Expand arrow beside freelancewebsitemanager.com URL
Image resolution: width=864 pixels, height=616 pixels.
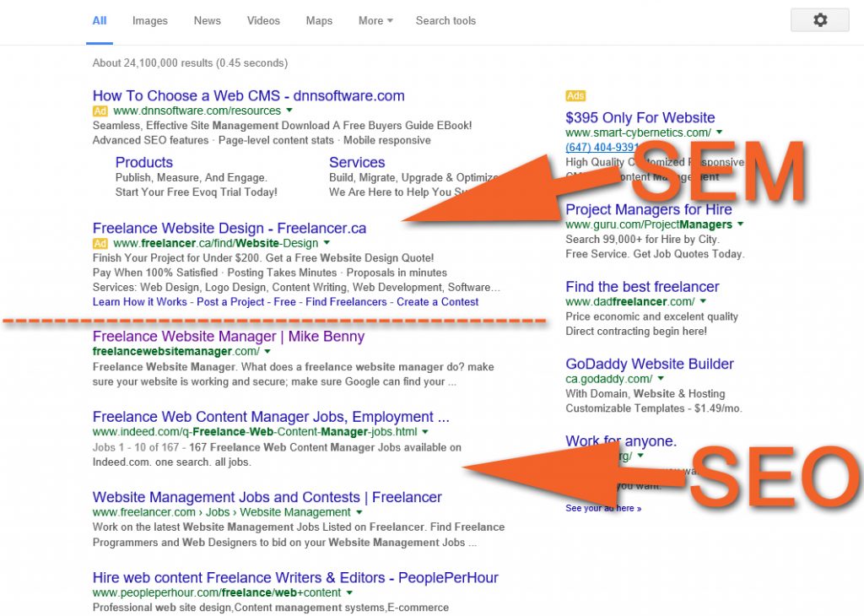pyautogui.click(x=267, y=352)
